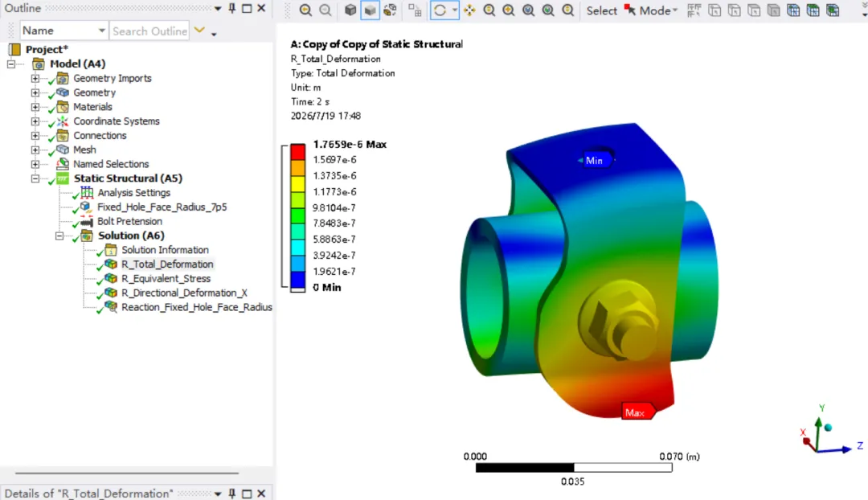Screen dimensions: 868x500
Task: Click the shaded cube with edges display icon
Action: (350, 10)
